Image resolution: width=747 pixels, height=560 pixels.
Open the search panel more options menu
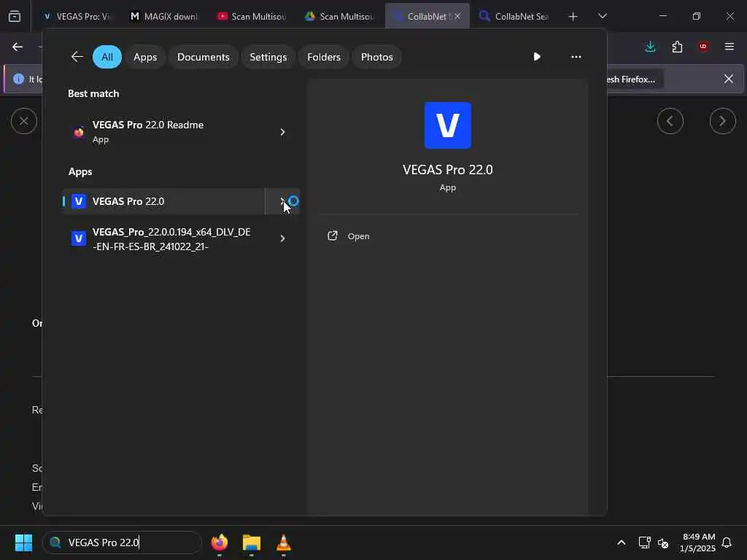click(576, 57)
